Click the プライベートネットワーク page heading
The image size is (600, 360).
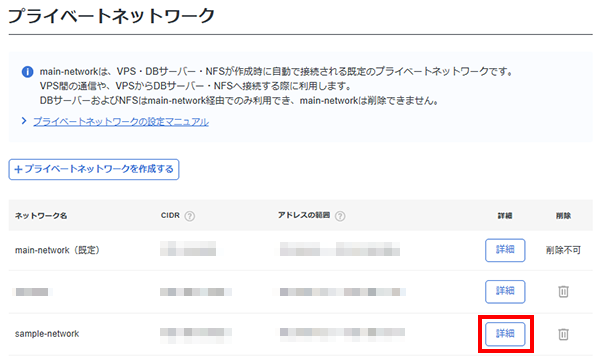click(111, 16)
